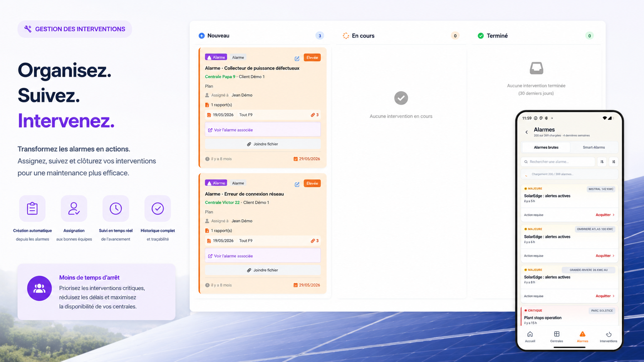Click the Élevée priority badge on the Collecteur card
Screen dimensions: 644x362
(x=312, y=58)
